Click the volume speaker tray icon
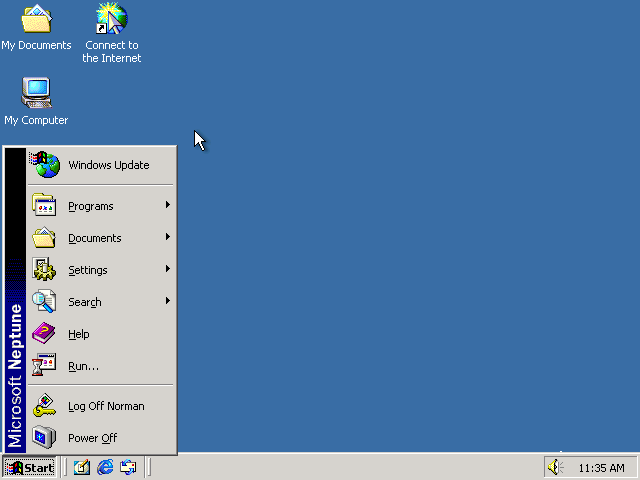This screenshot has height=480, width=640. tap(555, 467)
